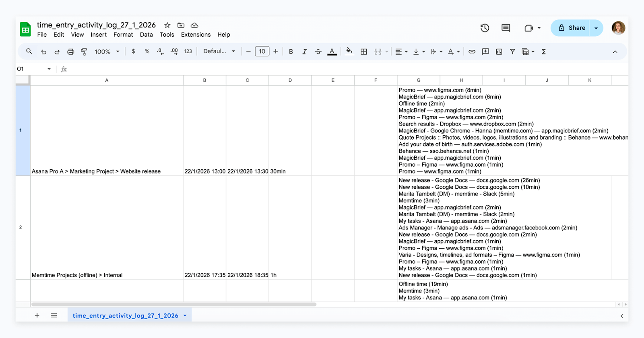
Task: Check the cloud save status icon
Action: click(194, 25)
